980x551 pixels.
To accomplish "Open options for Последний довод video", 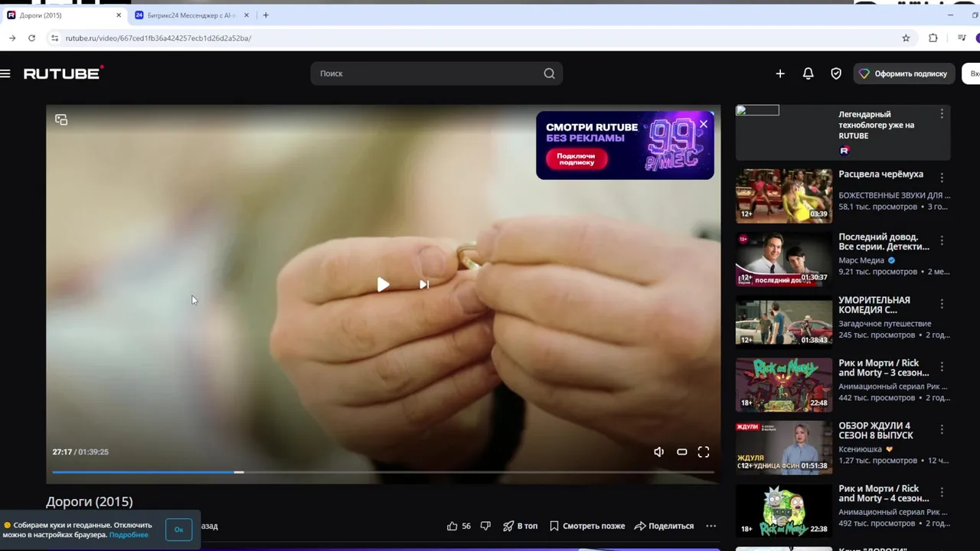I will 942,240.
